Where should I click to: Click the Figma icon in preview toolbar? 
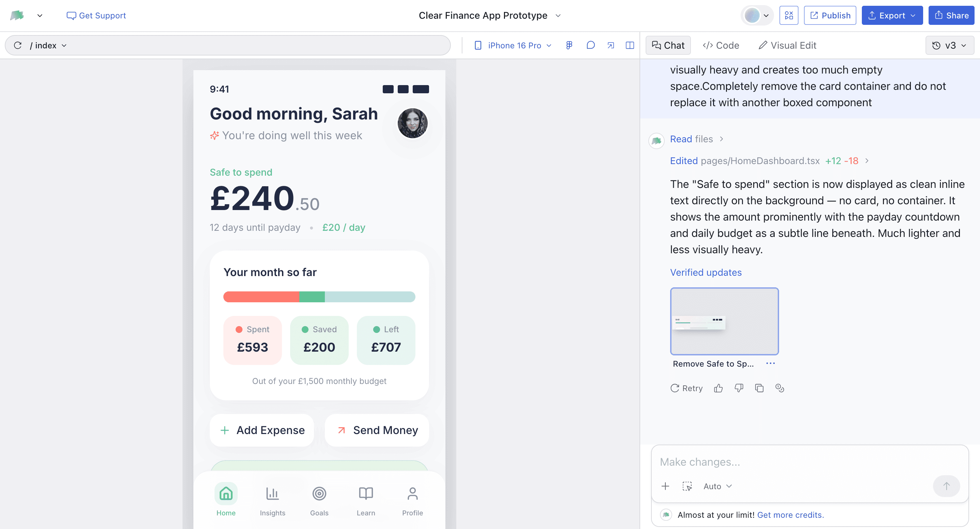[569, 45]
